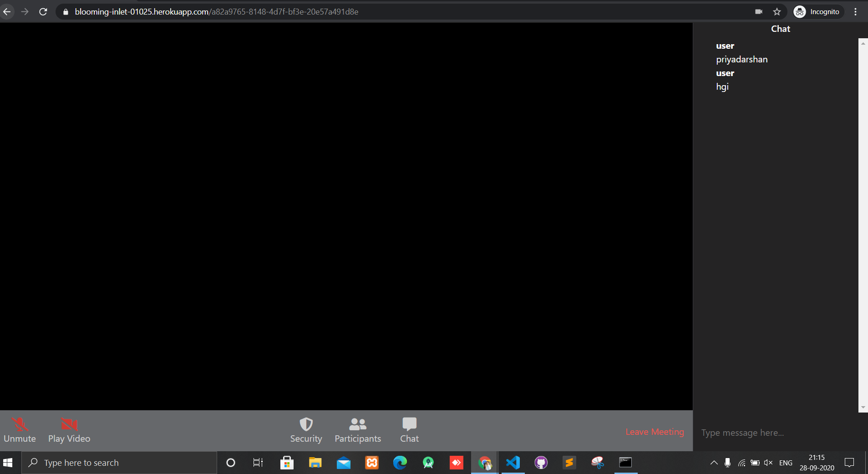Open the Security shield options
868x474 pixels.
pos(306,430)
